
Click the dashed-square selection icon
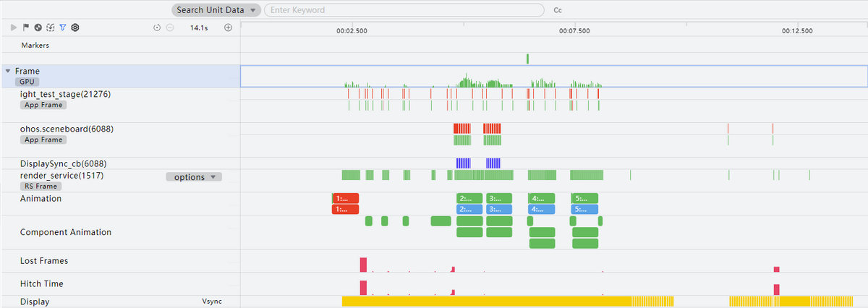coord(50,27)
